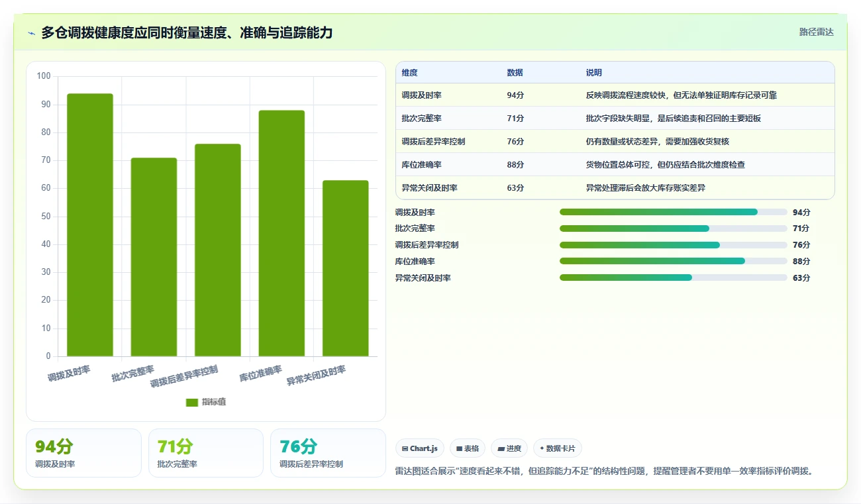The image size is (861, 504).
Task: Click the 批次完整率 bar in chart
Action: pyautogui.click(x=154, y=257)
